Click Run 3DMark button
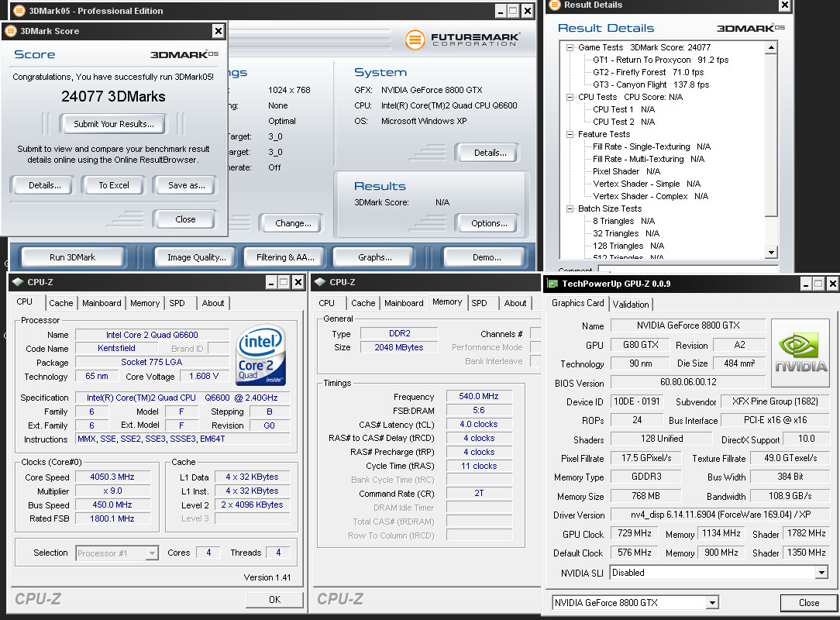Image resolution: width=840 pixels, height=620 pixels. click(72, 257)
